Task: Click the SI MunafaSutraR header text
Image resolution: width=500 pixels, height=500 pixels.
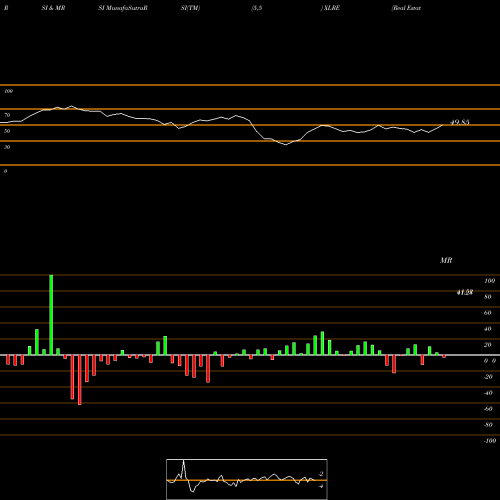Action: coord(123,8)
